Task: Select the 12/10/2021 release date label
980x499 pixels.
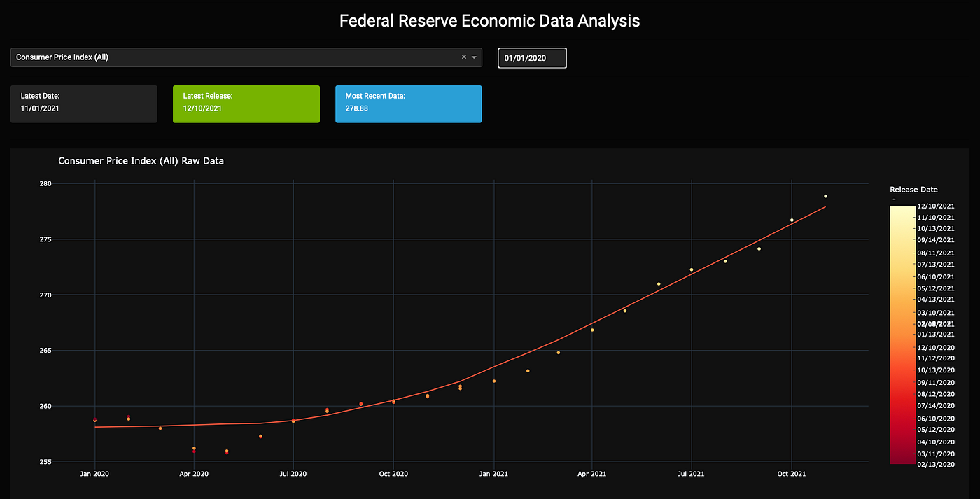Action: (935, 206)
